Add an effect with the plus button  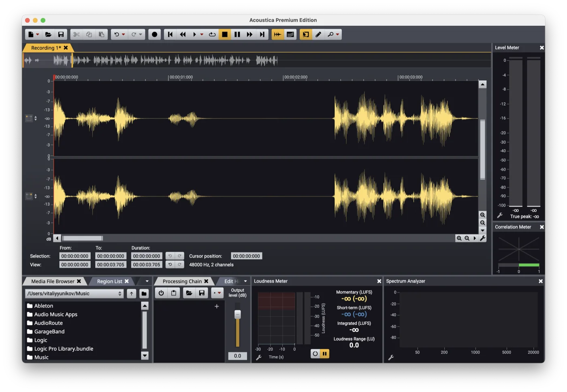[x=217, y=306]
